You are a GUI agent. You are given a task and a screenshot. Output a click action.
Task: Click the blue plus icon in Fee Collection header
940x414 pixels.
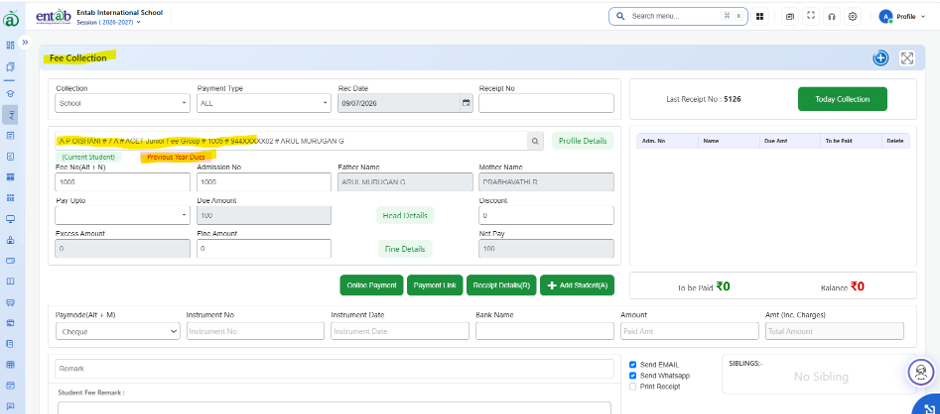tap(880, 58)
